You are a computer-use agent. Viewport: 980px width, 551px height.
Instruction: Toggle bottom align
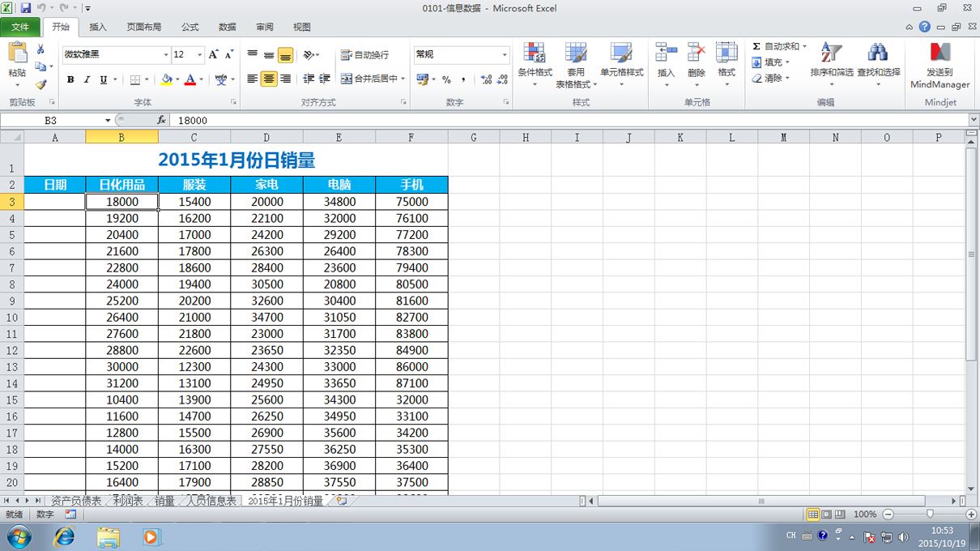(285, 55)
